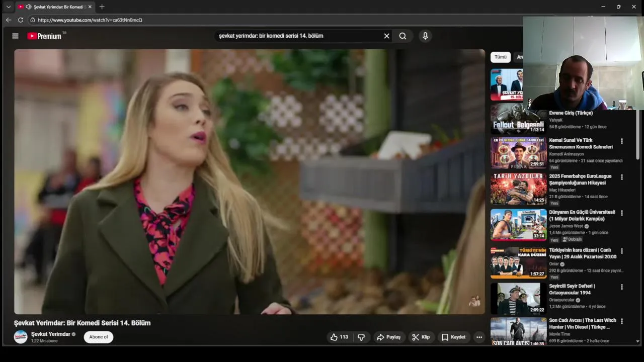Minimize the browser window
The width and height of the screenshot is (644, 362).
pos(603,7)
